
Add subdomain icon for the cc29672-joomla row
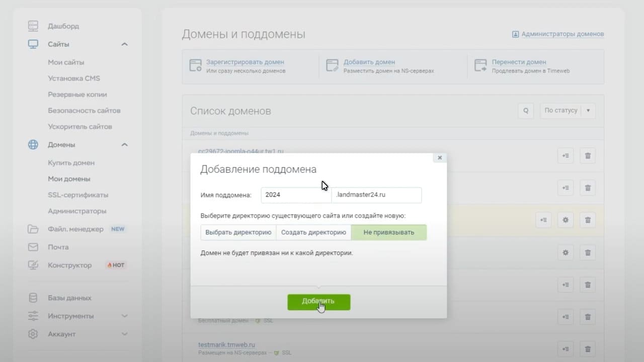tap(566, 156)
